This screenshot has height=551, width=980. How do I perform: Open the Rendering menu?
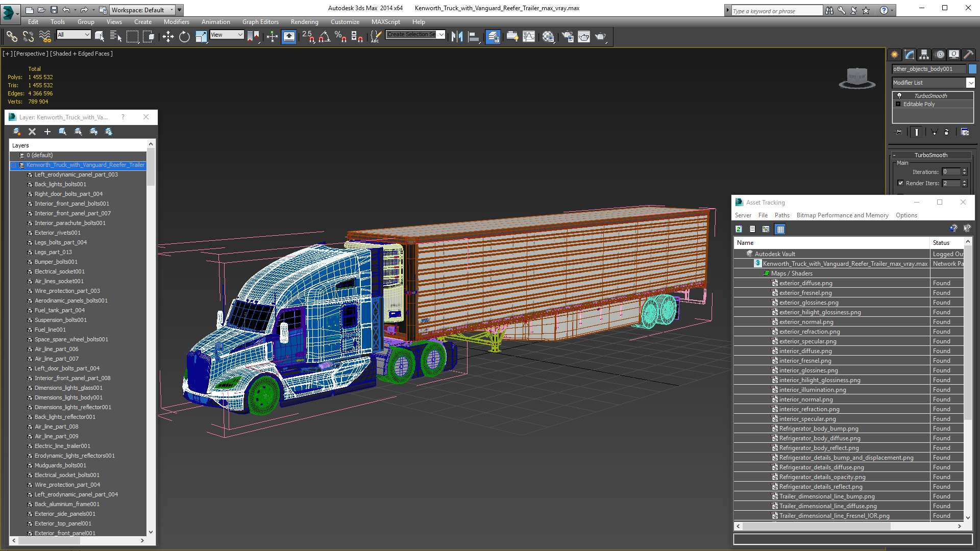(x=304, y=22)
